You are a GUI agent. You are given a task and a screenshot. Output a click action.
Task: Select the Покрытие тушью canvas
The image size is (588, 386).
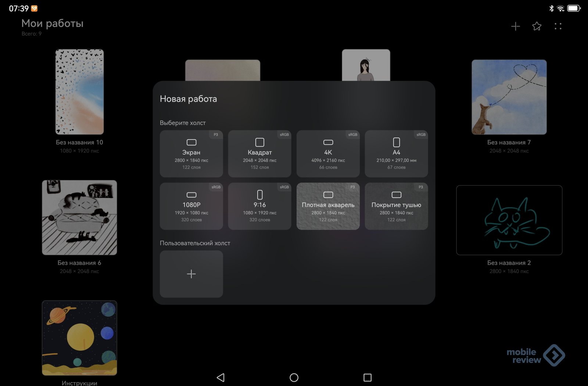pos(396,206)
